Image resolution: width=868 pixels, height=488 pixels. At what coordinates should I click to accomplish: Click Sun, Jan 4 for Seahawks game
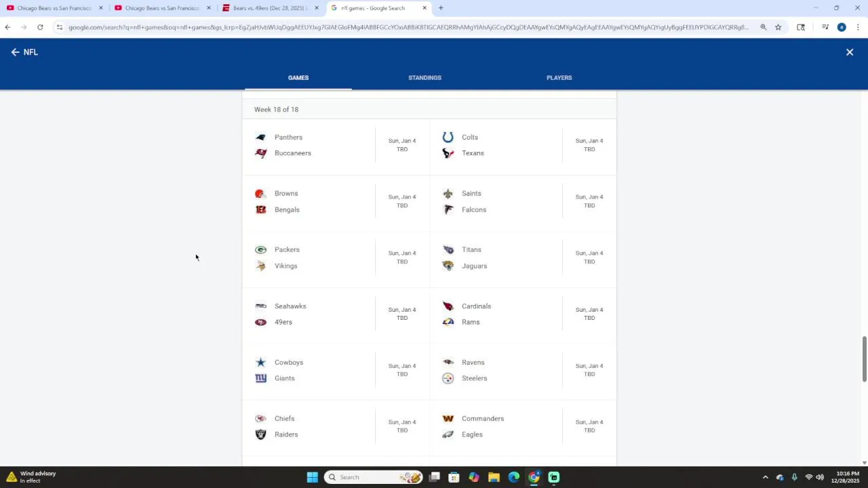click(402, 310)
